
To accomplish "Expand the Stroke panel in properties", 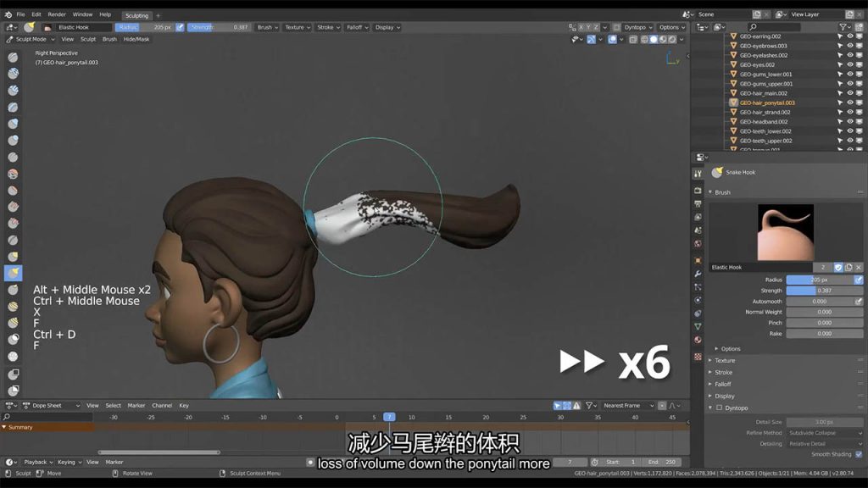I will (x=723, y=373).
